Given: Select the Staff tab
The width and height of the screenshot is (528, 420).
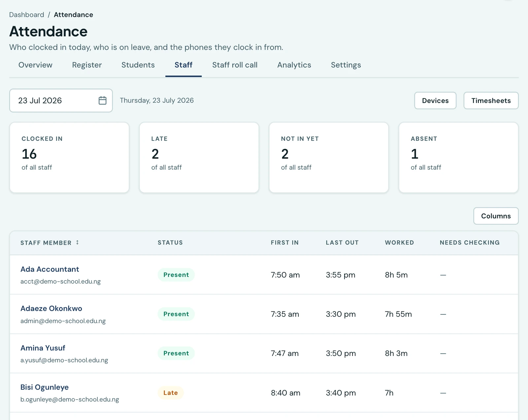Looking at the screenshot, I should 183,65.
